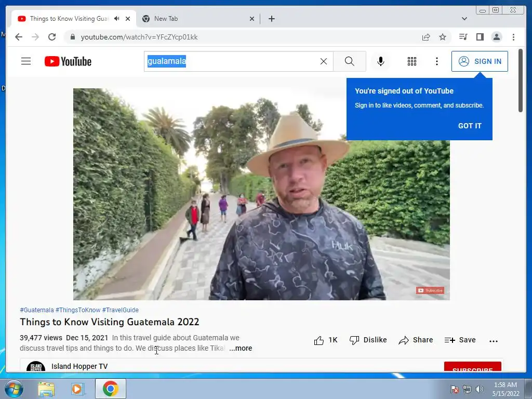Screen dimensions: 532x399
Task: Launch Windows Media Player from taskbar
Action: click(x=78, y=389)
